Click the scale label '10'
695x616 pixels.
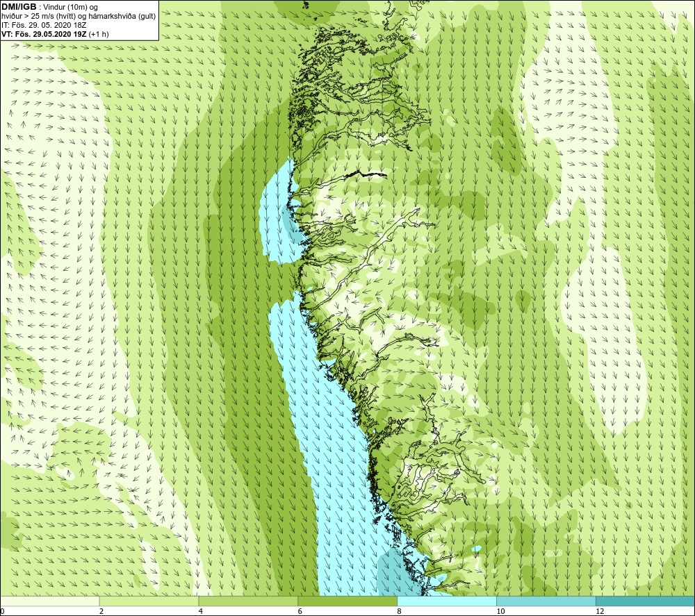pos(500,611)
